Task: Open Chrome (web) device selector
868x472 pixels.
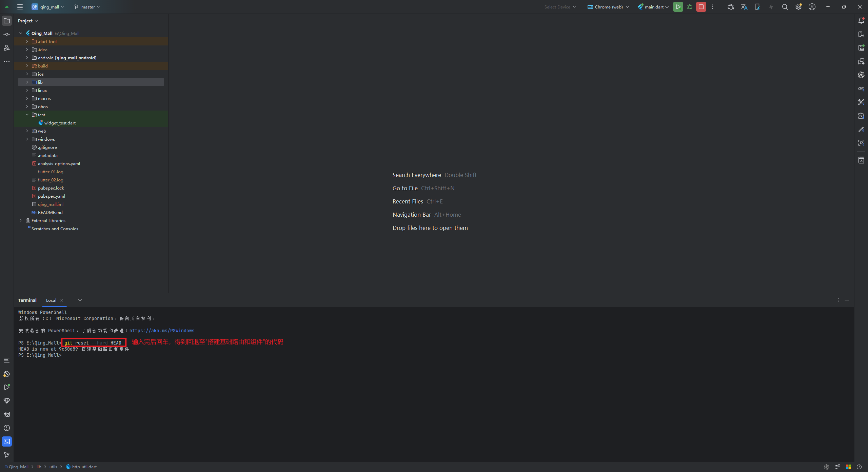Action: tap(608, 7)
